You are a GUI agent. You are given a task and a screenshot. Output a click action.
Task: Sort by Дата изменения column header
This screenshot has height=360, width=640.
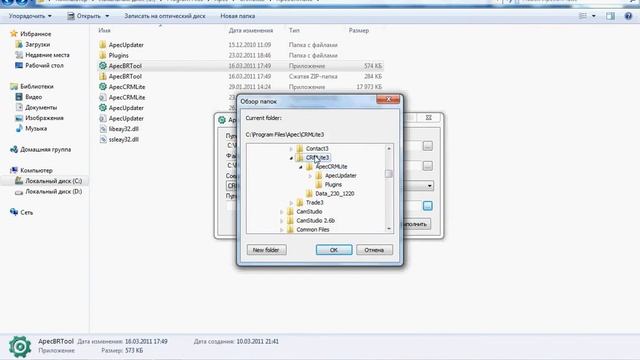point(251,31)
